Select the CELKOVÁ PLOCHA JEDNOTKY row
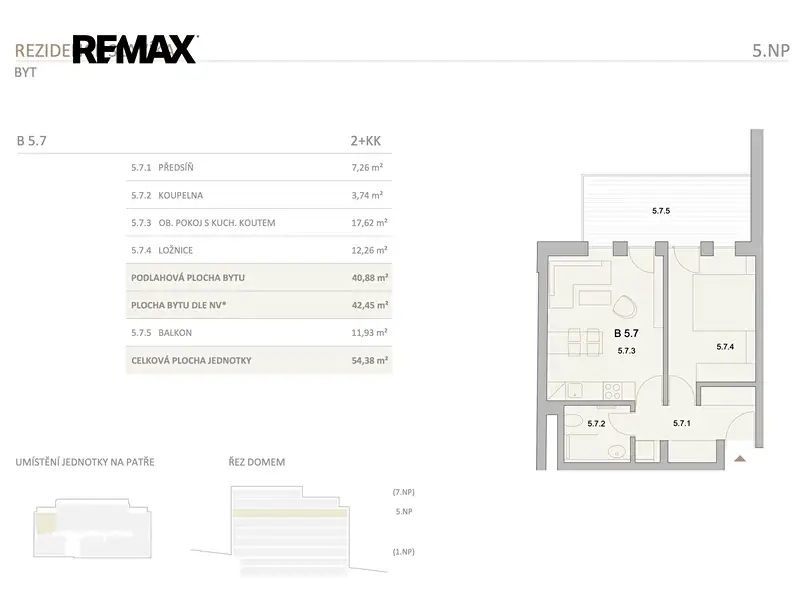Screen dimensions: 800x600 [259, 360]
